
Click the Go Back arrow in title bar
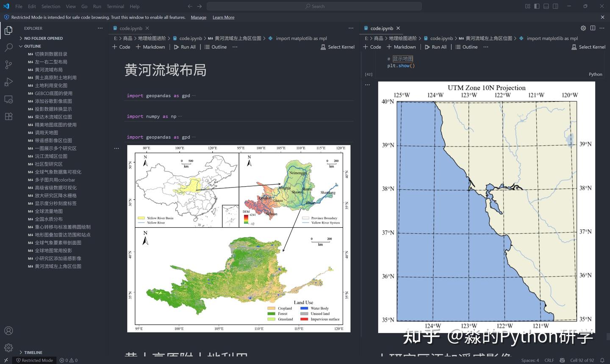tap(190, 6)
